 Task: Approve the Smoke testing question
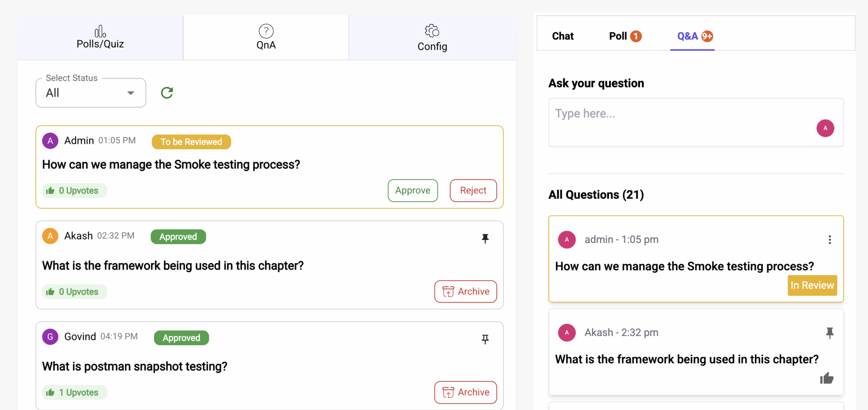(x=412, y=191)
